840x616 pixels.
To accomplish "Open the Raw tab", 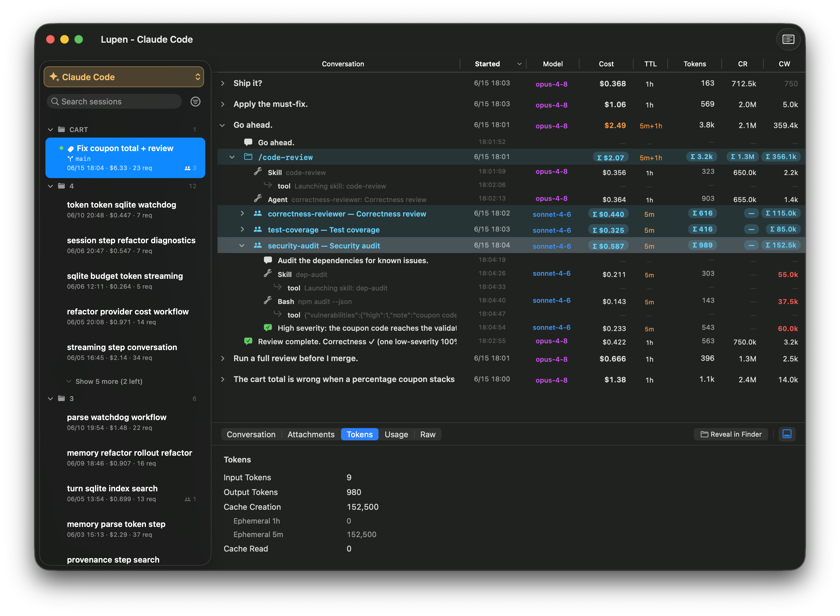I will (427, 435).
